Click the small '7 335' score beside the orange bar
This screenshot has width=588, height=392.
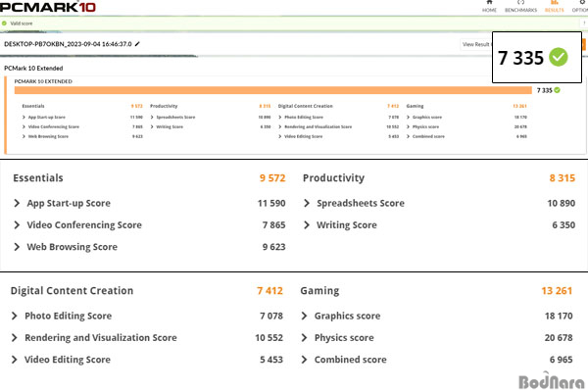click(x=545, y=90)
